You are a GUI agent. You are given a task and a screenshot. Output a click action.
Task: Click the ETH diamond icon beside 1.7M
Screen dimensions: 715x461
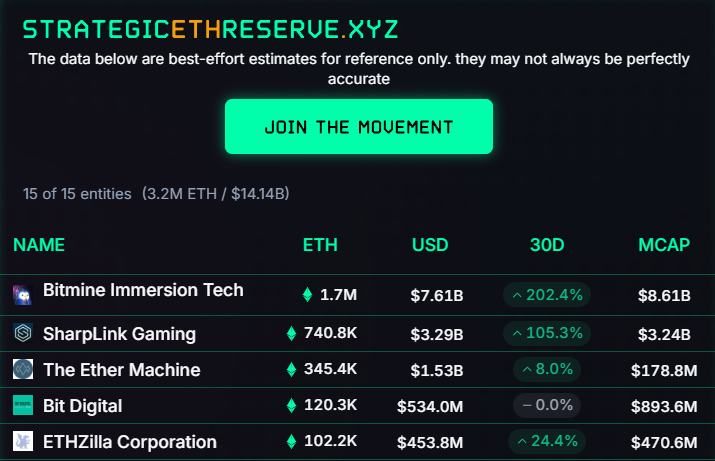[307, 295]
